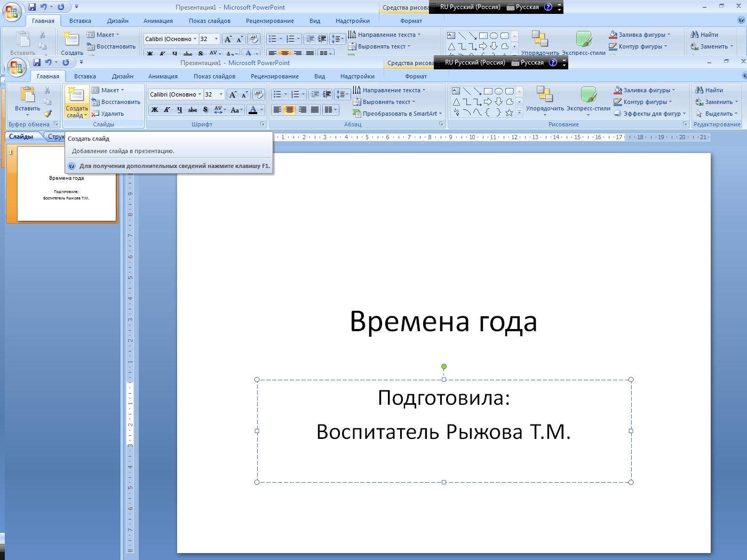Open the Calibri font name dropdown in front window
This screenshot has height=560, width=747.
tap(200, 94)
